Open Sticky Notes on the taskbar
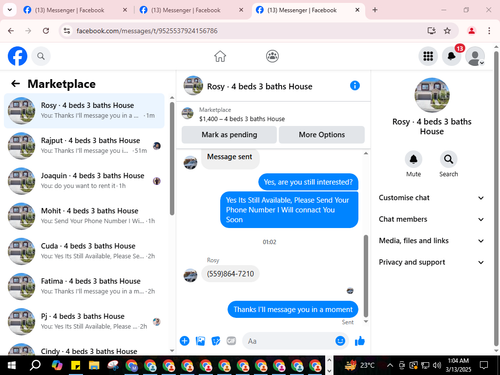The height and width of the screenshot is (375, 500). pos(75,365)
